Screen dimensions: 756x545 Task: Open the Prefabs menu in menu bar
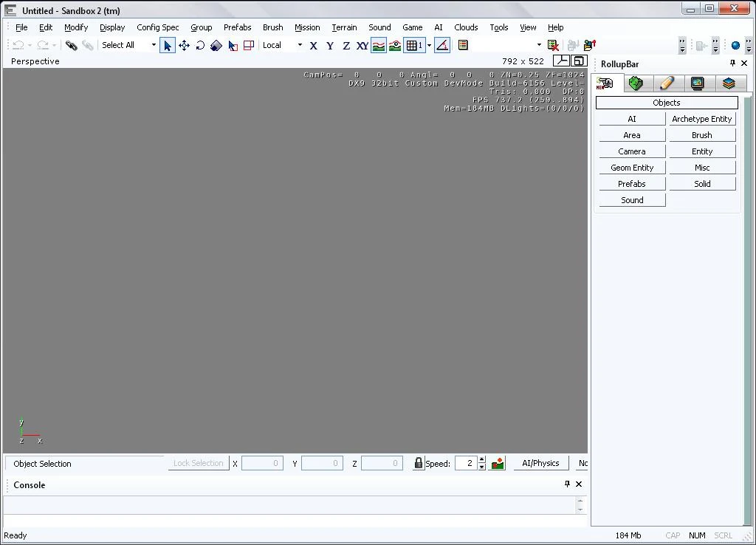(237, 27)
